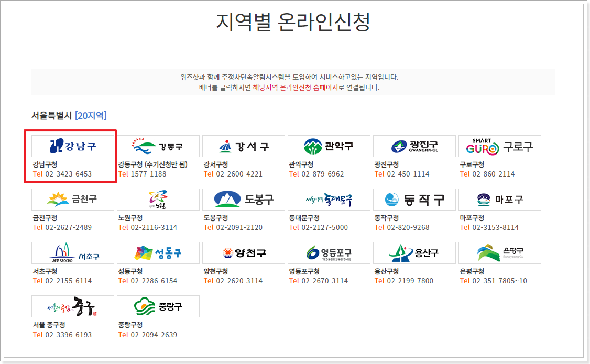Click the 강남구청 label
590x364 pixels.
pyautogui.click(x=45, y=164)
